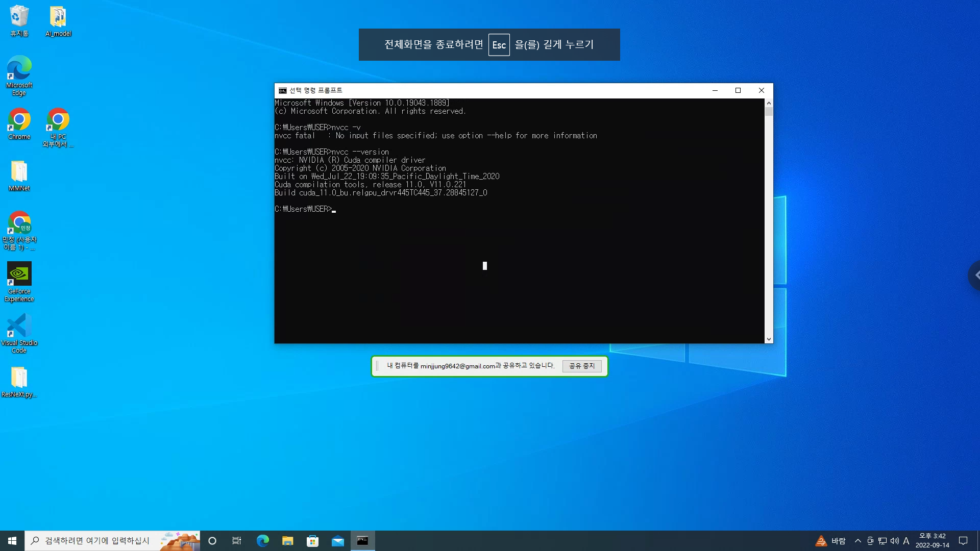Open Mail app from the taskbar
Screen dimensions: 980x551
tap(337, 541)
